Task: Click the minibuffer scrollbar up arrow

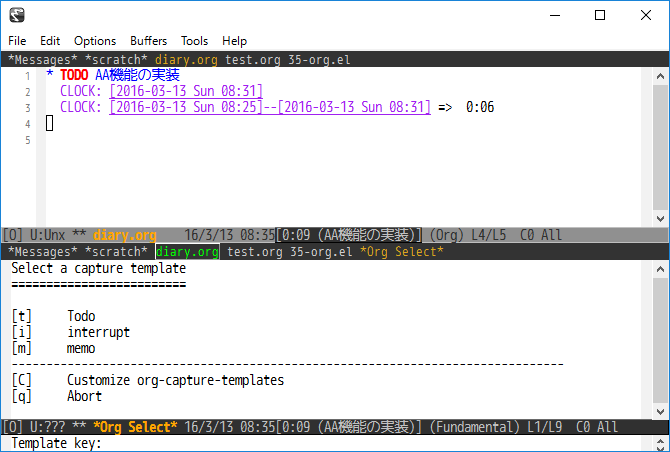Action: point(661,443)
